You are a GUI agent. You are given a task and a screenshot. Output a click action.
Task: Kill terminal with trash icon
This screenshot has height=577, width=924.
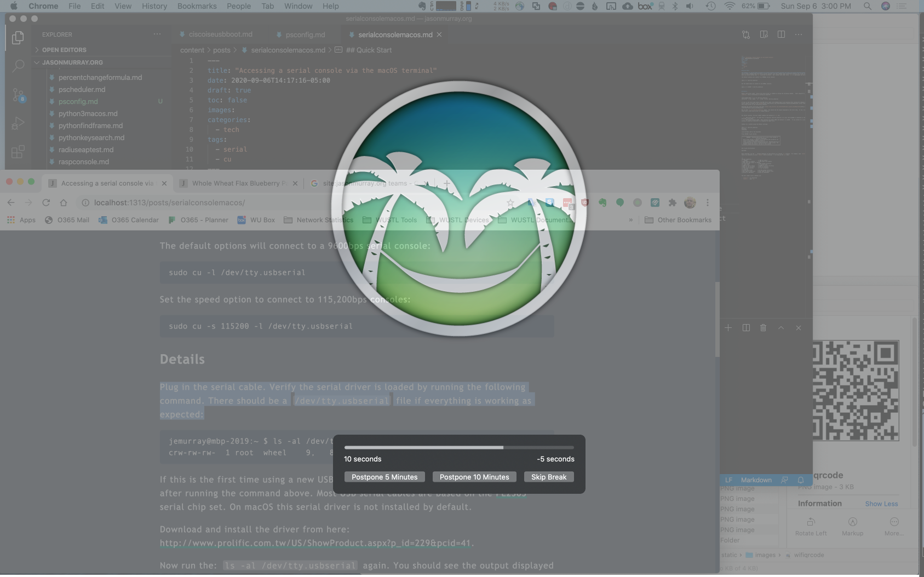pos(763,328)
